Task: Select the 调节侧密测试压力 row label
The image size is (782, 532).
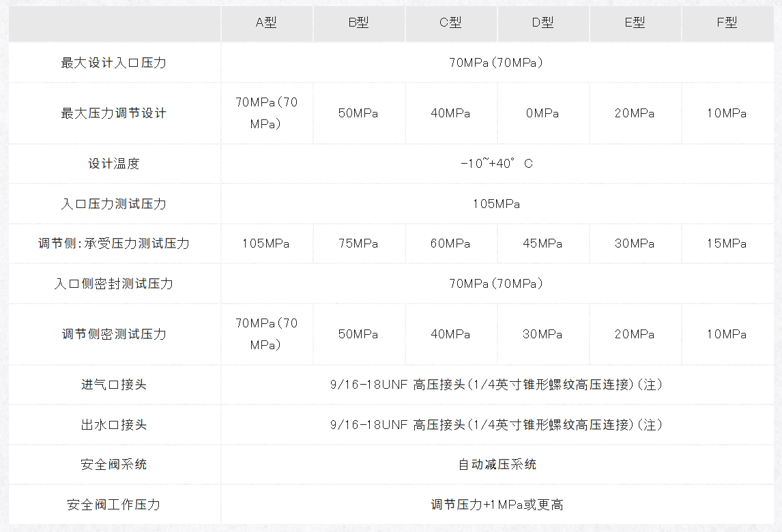Action: 114,334
